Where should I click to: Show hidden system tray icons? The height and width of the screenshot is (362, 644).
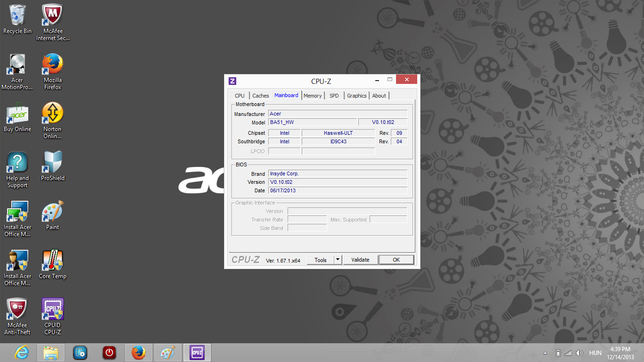tap(545, 353)
